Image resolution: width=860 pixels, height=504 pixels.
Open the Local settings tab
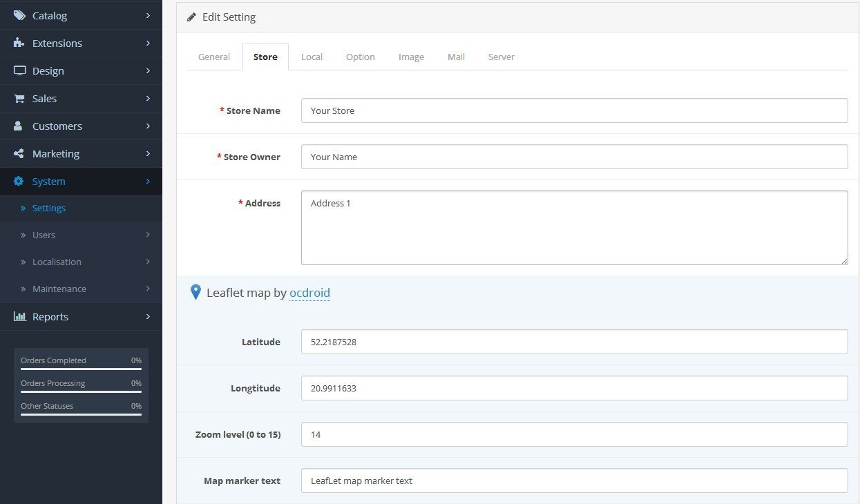coord(312,57)
